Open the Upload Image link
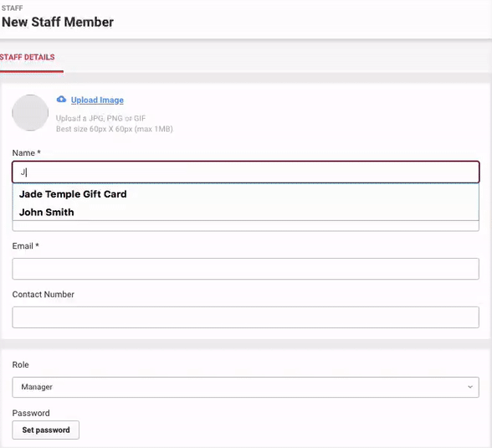The width and height of the screenshot is (492, 448). tap(97, 100)
